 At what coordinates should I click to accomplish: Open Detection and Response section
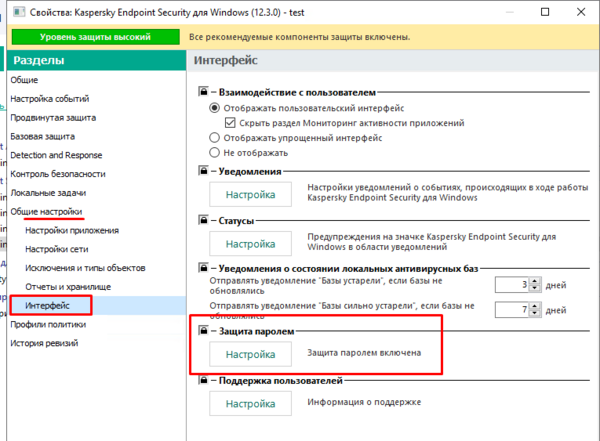(56, 155)
